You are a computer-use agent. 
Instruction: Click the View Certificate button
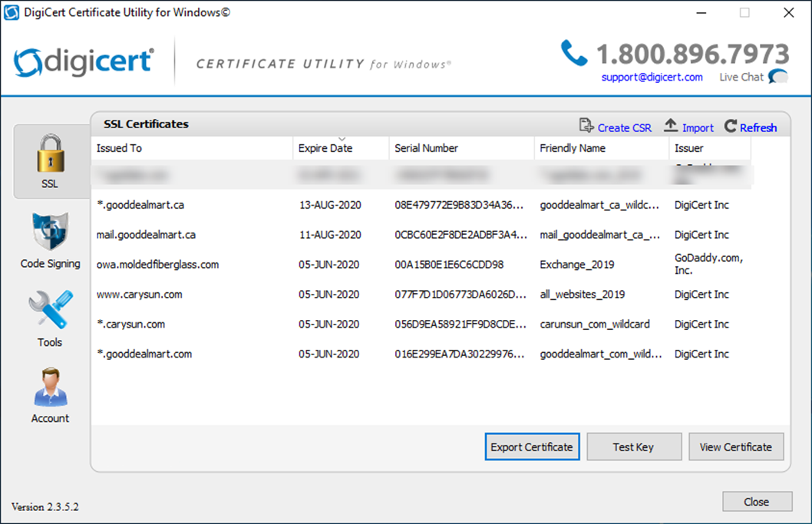(736, 447)
